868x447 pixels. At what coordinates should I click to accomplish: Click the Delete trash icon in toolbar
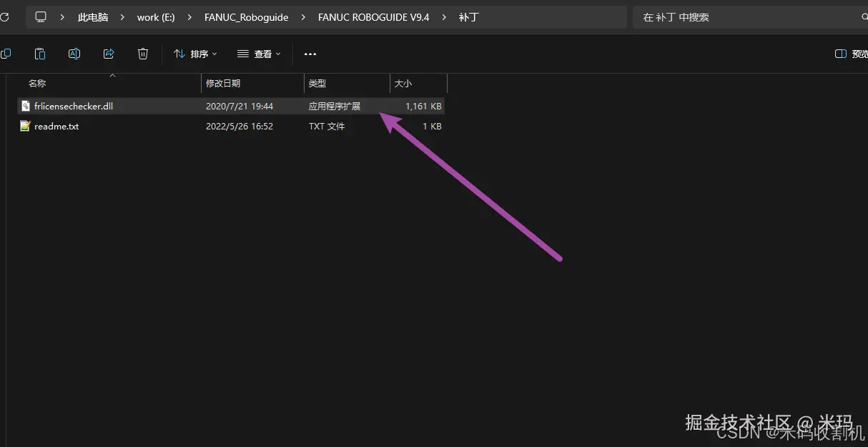coord(143,54)
